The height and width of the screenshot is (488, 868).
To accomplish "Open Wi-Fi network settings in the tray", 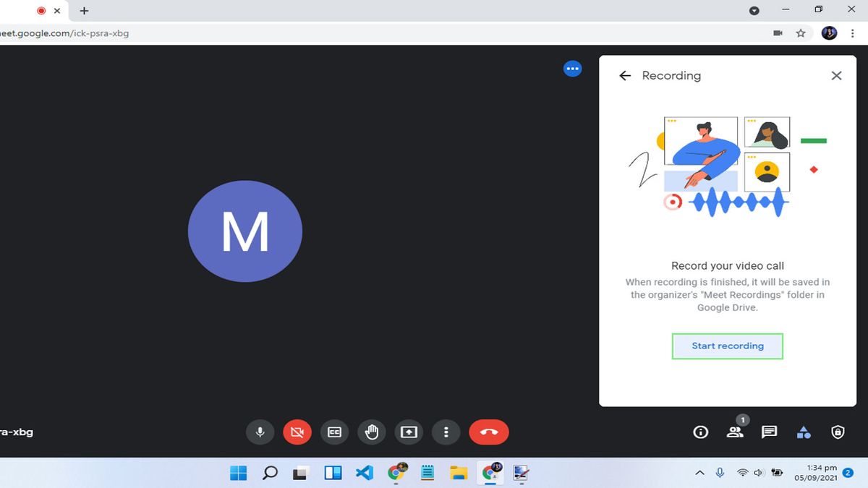I will pos(742,473).
